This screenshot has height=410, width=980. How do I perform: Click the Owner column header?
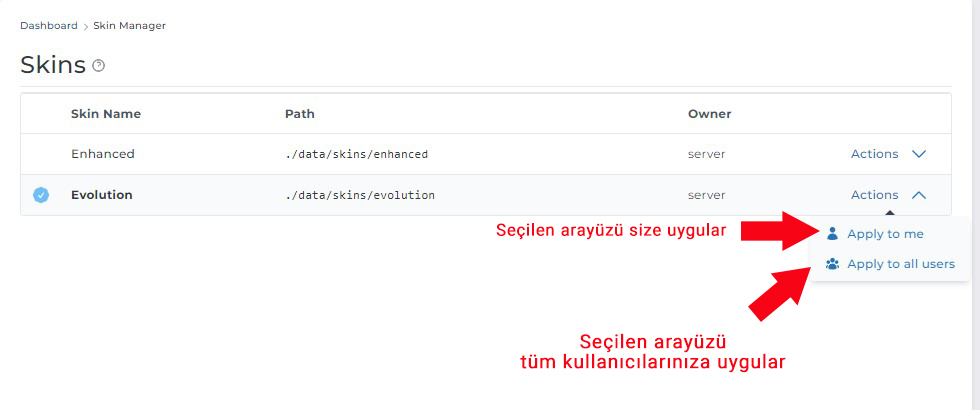709,114
